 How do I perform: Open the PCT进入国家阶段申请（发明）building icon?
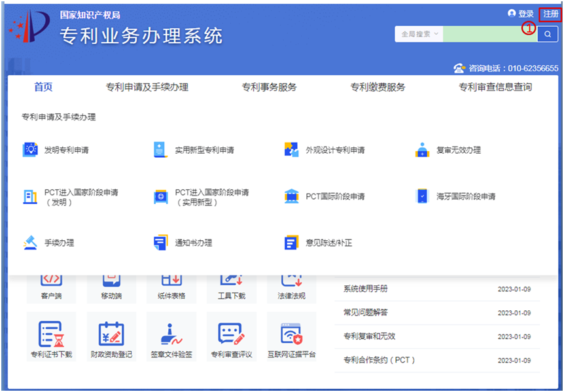click(30, 196)
